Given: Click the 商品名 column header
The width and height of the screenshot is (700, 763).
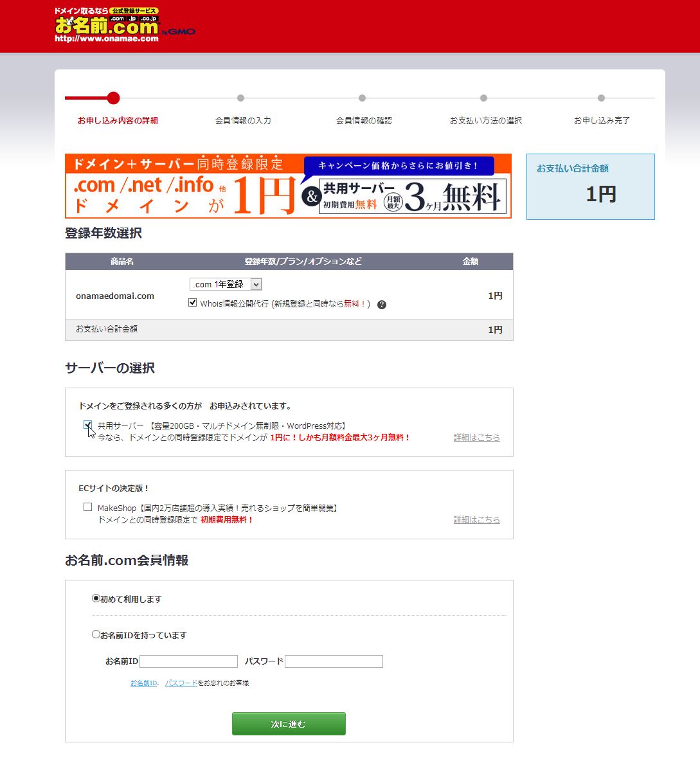Looking at the screenshot, I should point(122,262).
